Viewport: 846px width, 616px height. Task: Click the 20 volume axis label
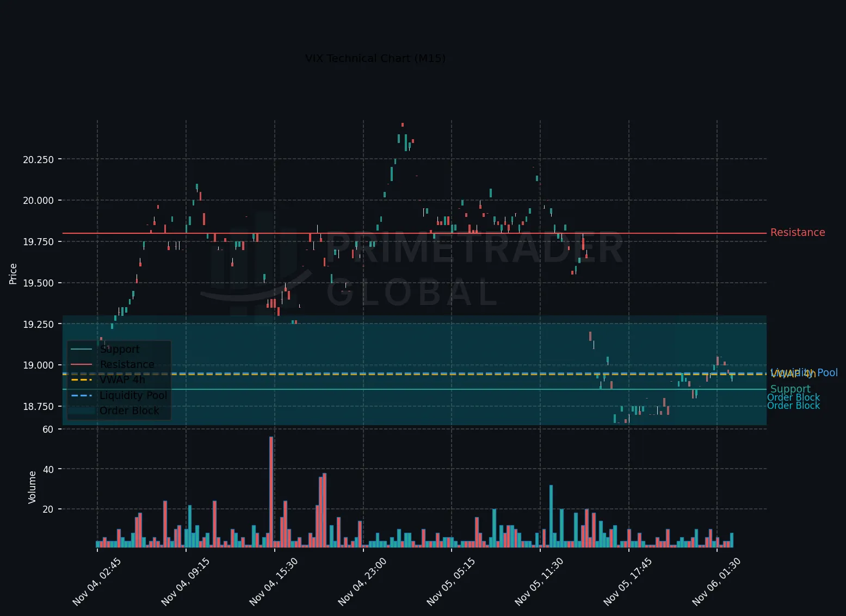point(48,509)
